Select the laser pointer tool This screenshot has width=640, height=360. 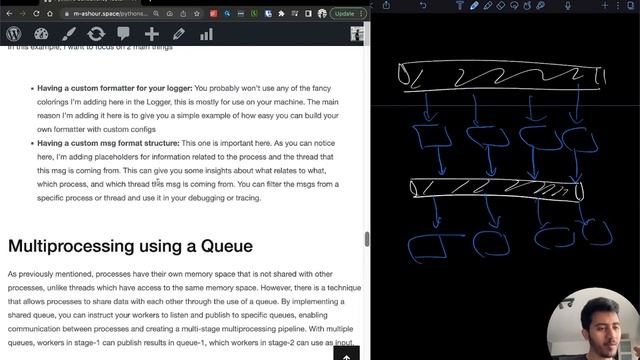[541, 5]
